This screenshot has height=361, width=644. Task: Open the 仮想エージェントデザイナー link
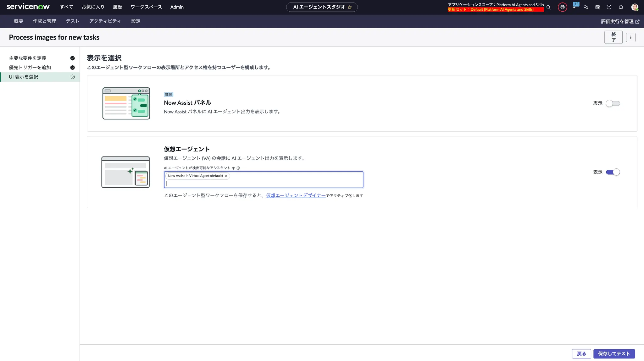point(296,195)
